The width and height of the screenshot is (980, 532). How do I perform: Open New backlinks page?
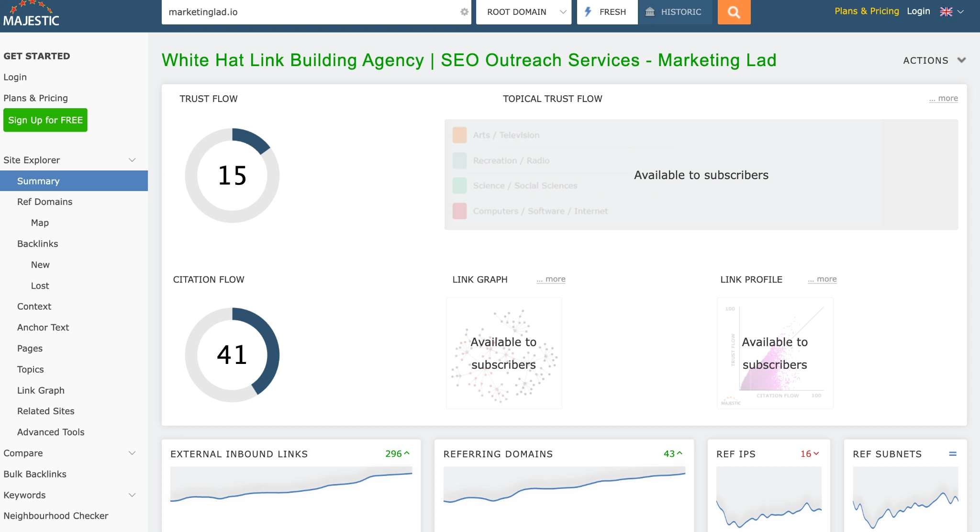click(x=40, y=265)
